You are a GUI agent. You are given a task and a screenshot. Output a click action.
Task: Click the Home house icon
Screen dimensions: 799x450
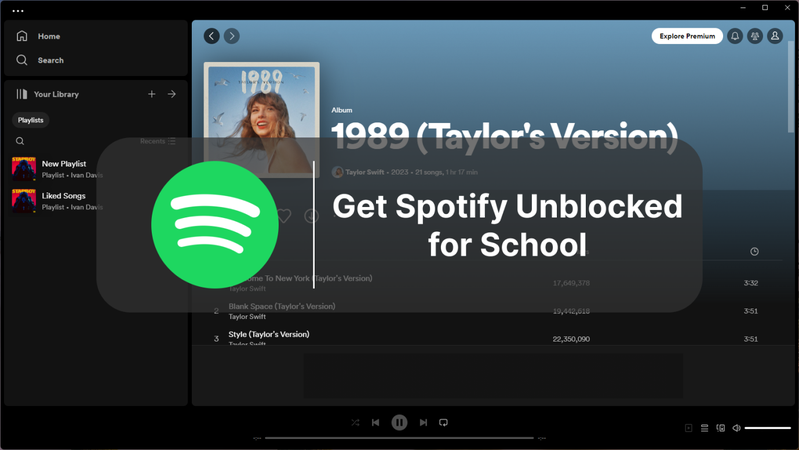(22, 36)
